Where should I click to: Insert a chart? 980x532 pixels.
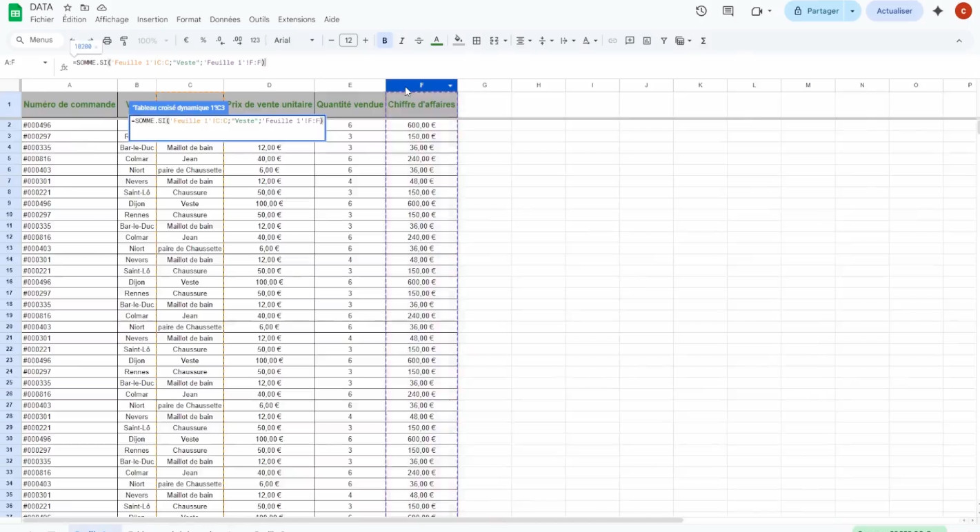tap(647, 41)
